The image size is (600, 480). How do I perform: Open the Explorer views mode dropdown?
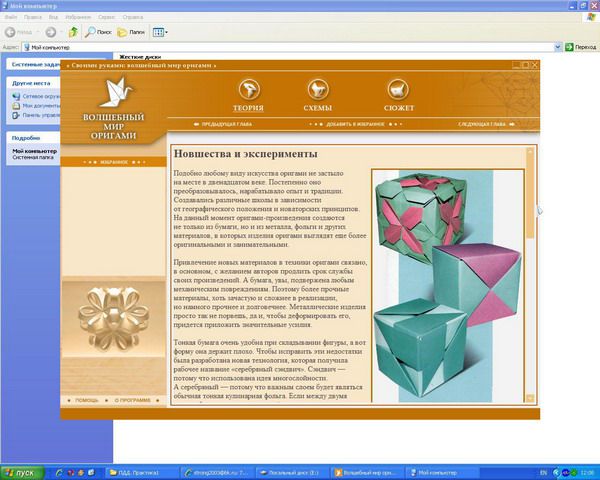tap(160, 32)
